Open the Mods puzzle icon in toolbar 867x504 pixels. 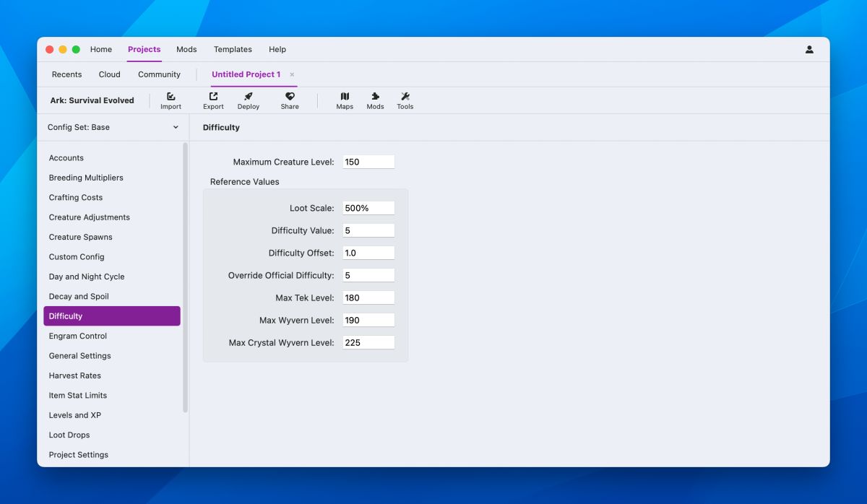coord(375,100)
